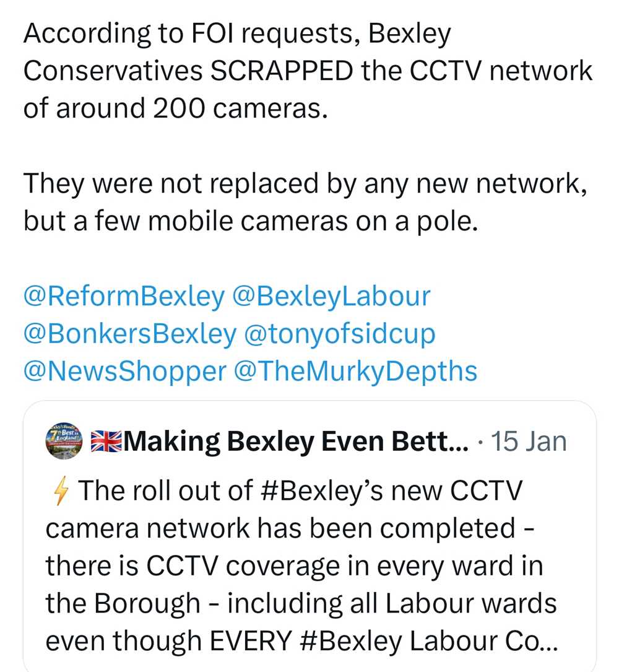Open #Bexley hashtag before 'Labour Co...'
619x672 pixels.
pos(352,640)
